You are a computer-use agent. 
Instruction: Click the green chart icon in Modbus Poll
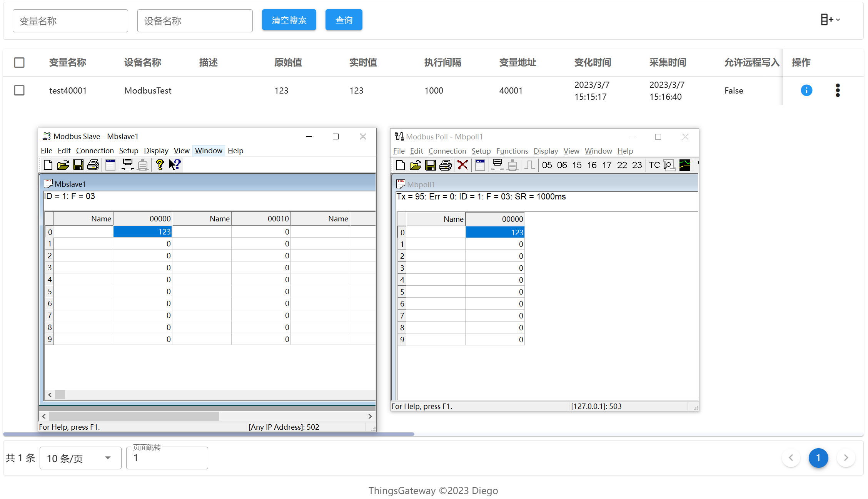point(684,166)
